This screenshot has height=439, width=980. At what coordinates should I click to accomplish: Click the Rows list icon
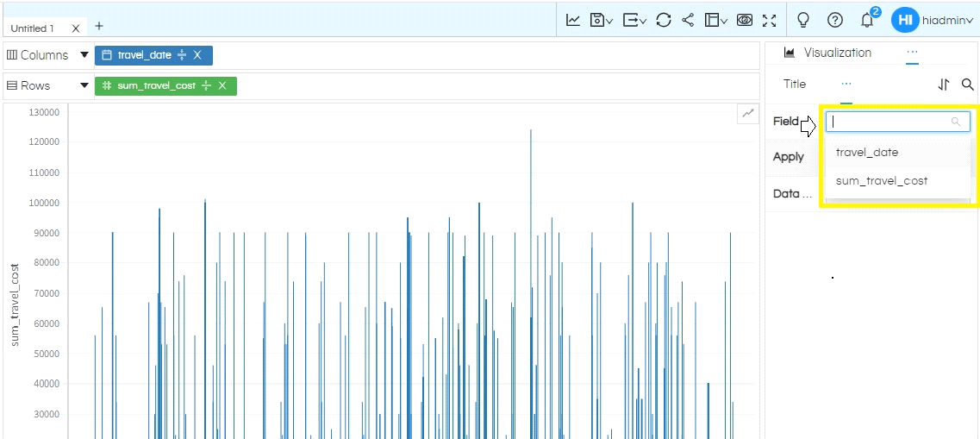(x=12, y=85)
